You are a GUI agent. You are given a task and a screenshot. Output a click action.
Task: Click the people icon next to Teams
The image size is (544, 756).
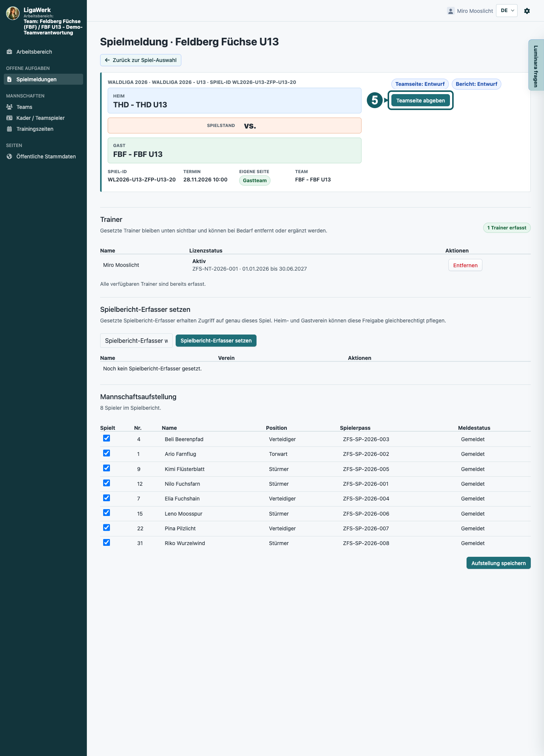[x=9, y=107]
